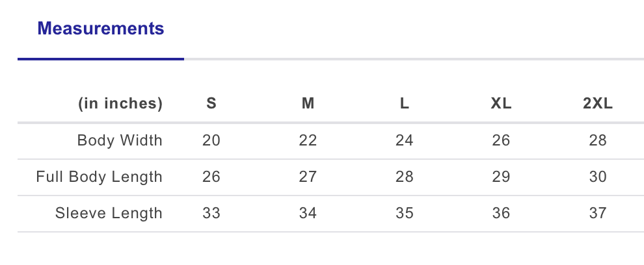Click Full Body Length value 27 for M

[308, 177]
